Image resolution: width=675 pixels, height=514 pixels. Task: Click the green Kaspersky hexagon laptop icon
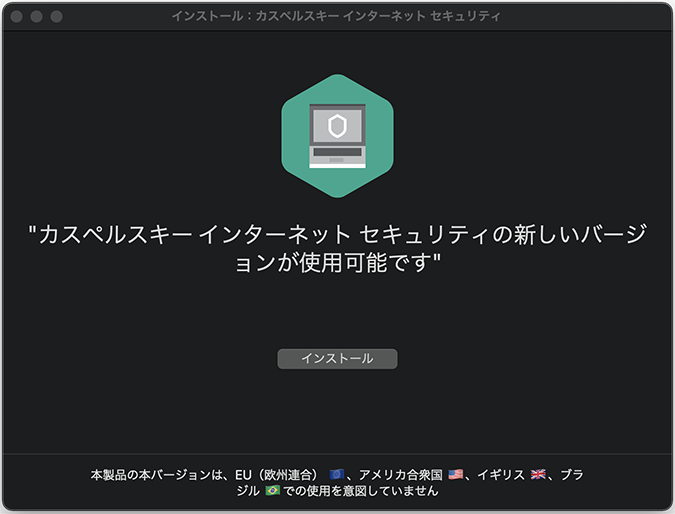338,136
